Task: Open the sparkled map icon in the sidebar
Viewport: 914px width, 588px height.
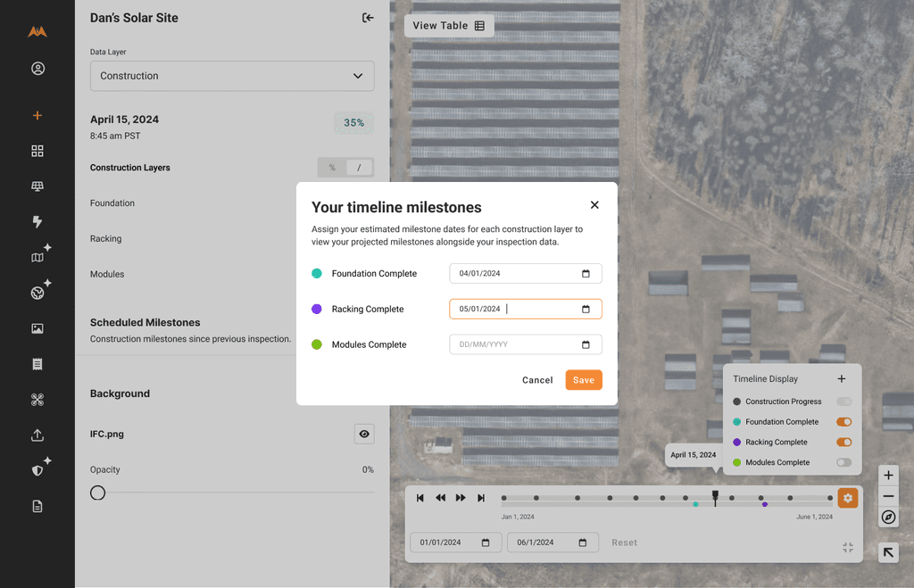Action: [37, 256]
